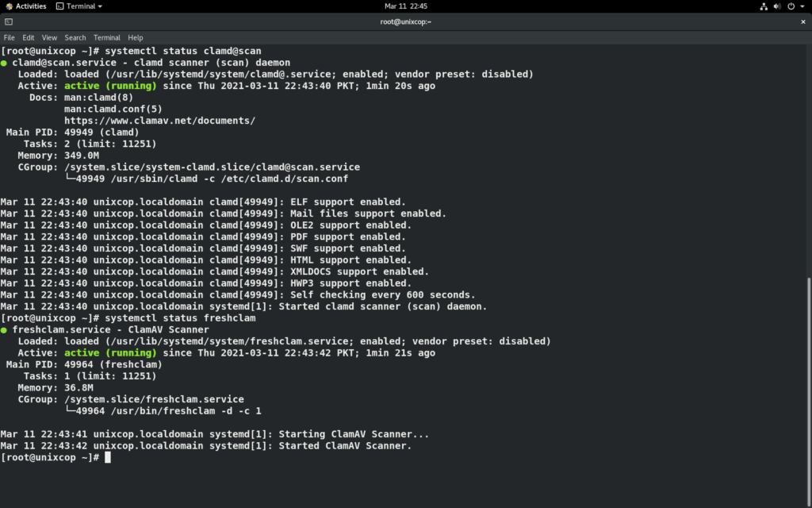Click the "ELF support enabled." log line
The width and height of the screenshot is (812, 508).
348,202
